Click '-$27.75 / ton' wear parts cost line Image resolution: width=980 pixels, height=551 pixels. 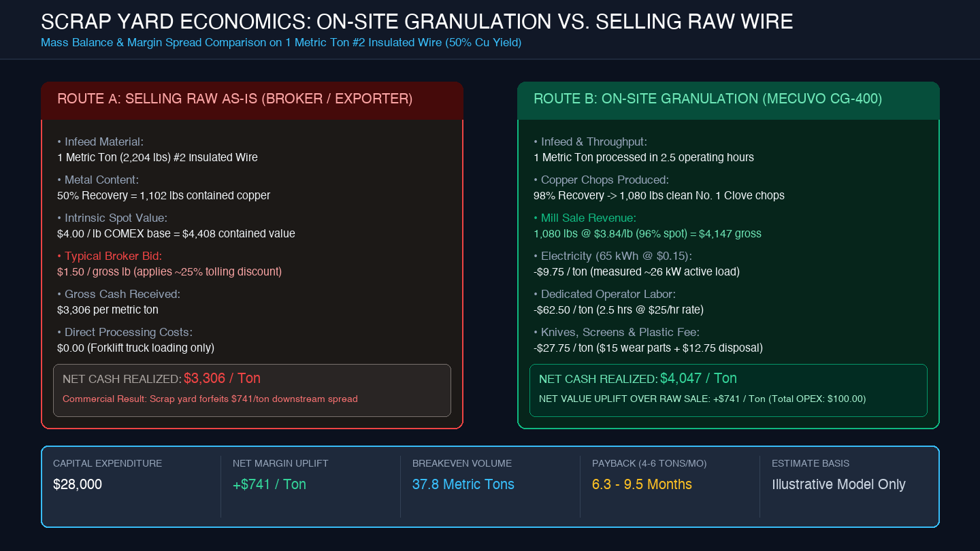click(648, 348)
